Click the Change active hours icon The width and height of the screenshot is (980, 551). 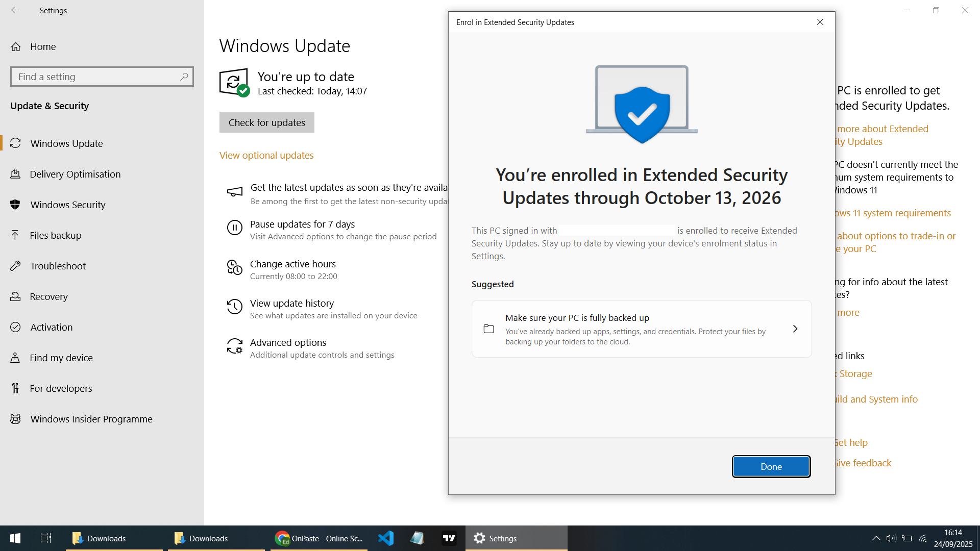click(x=234, y=267)
